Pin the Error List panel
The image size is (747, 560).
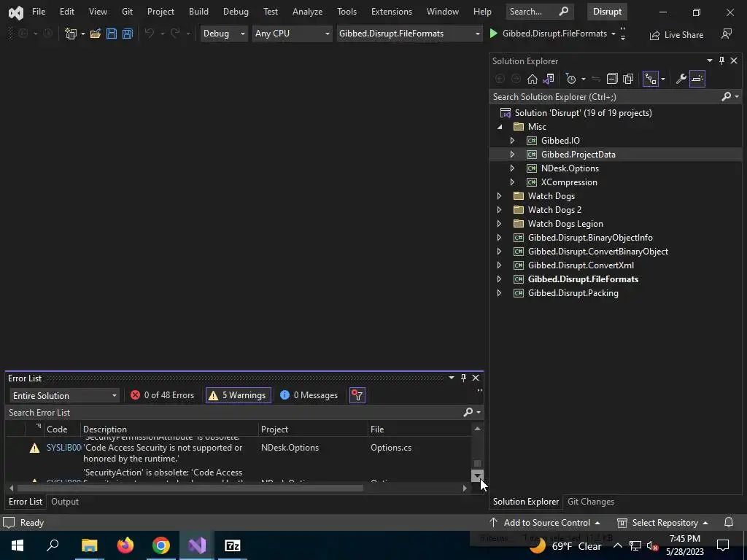tap(463, 378)
